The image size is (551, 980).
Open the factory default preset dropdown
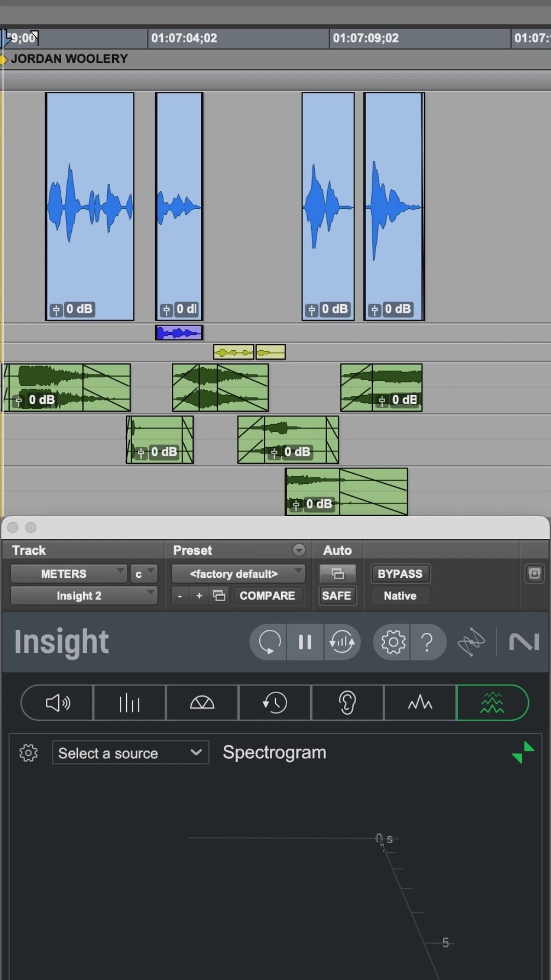pos(238,574)
